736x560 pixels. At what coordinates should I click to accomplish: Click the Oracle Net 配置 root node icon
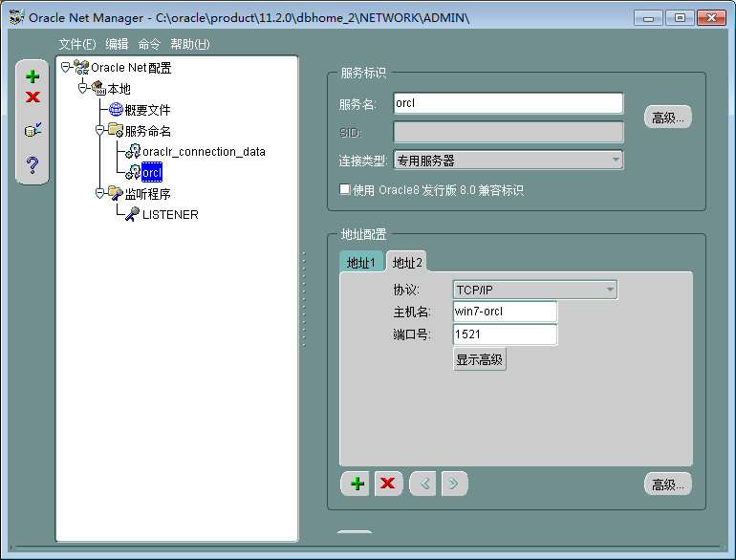tap(81, 67)
